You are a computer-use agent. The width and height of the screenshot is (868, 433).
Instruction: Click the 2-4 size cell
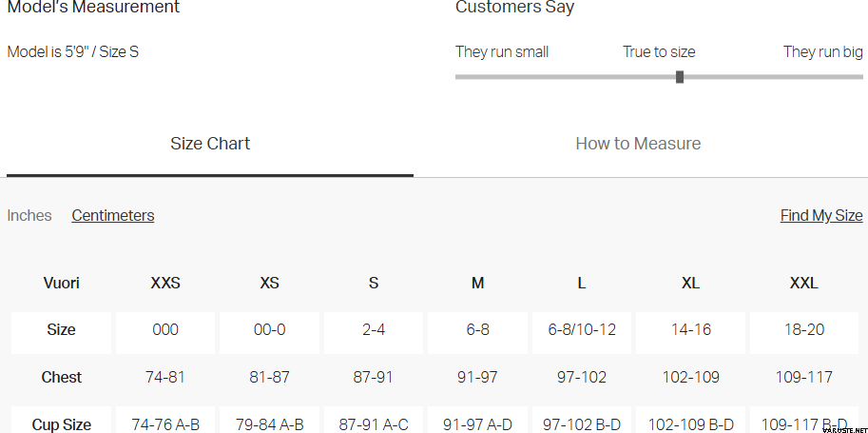point(374,329)
